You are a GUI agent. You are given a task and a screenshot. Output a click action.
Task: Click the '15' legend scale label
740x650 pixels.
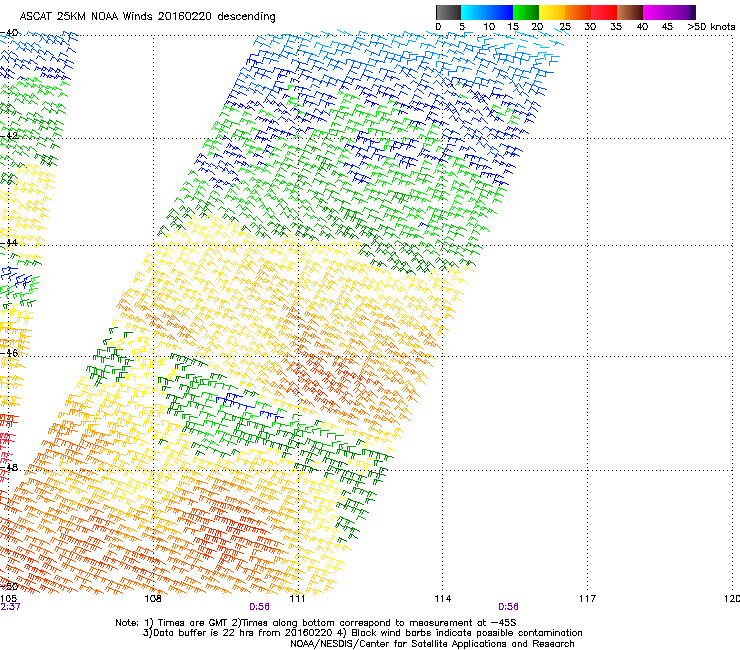513,26
